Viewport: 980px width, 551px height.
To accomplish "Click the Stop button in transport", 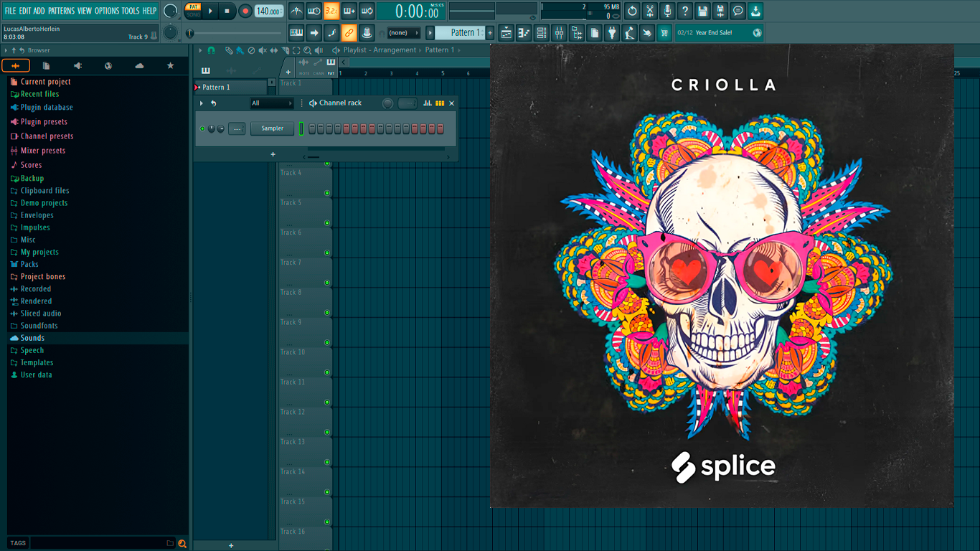I will pyautogui.click(x=227, y=11).
